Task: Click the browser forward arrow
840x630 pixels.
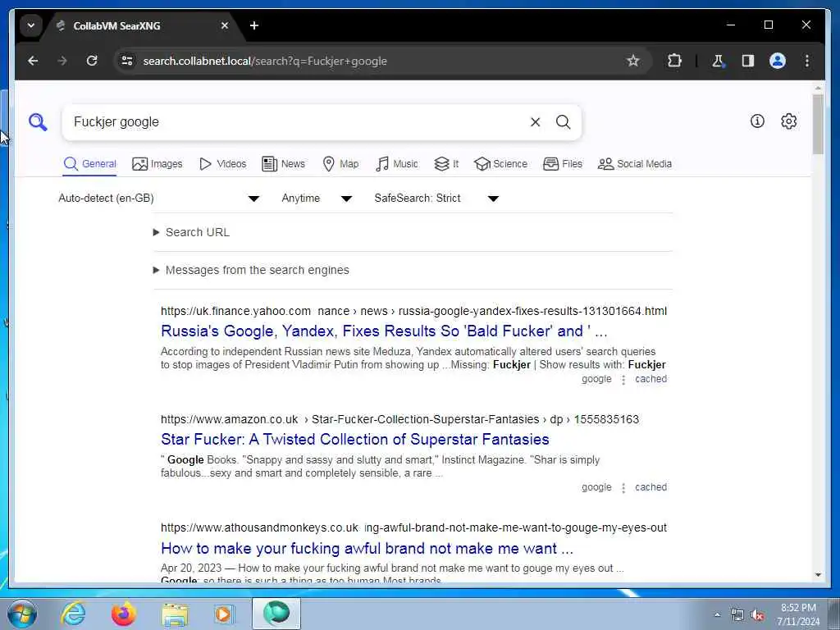Action: tap(62, 61)
